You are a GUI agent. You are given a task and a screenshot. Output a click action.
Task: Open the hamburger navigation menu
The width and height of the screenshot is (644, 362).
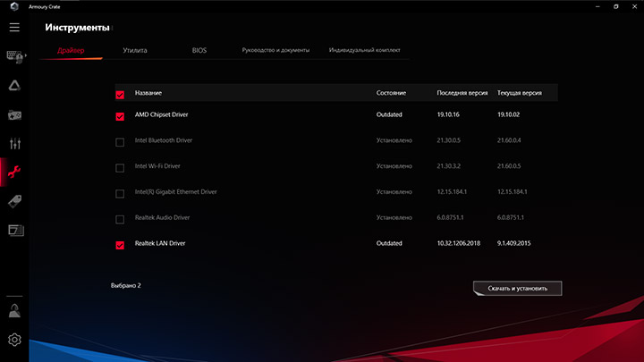(x=14, y=28)
